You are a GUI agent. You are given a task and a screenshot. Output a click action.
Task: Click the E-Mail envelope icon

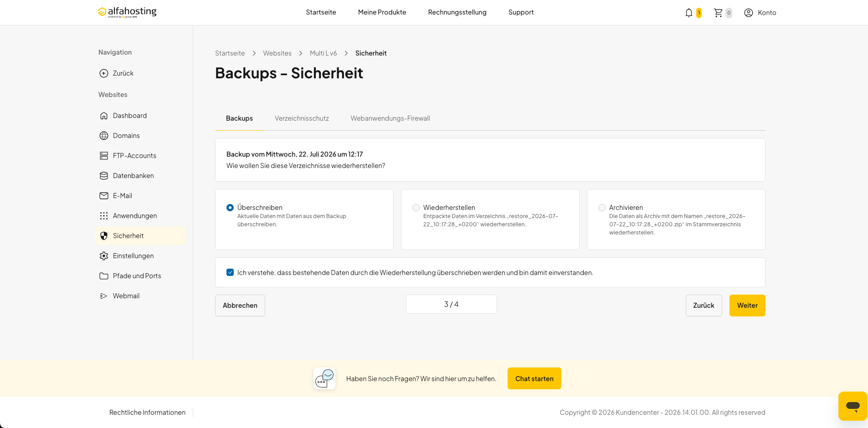point(104,196)
